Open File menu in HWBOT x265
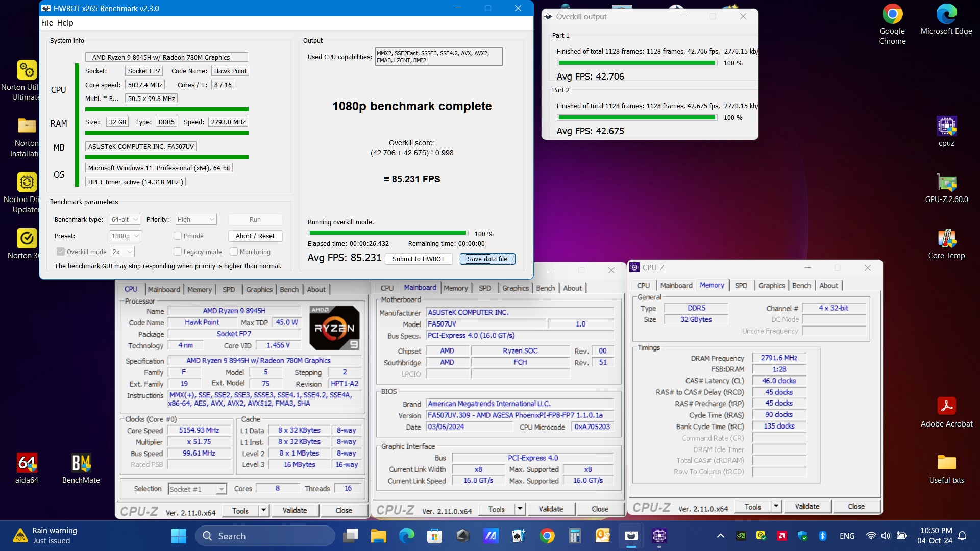Screen dimensions: 980x551 pyautogui.click(x=47, y=22)
